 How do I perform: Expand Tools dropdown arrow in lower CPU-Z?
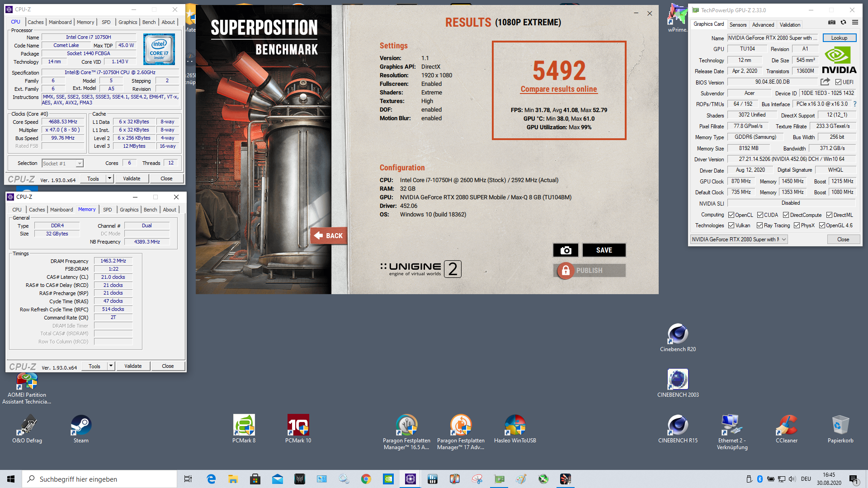tap(111, 366)
